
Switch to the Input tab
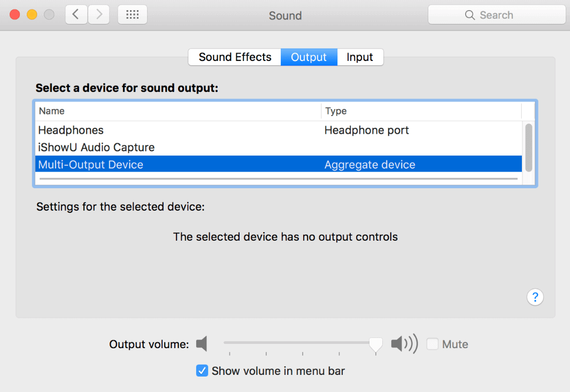tap(360, 57)
